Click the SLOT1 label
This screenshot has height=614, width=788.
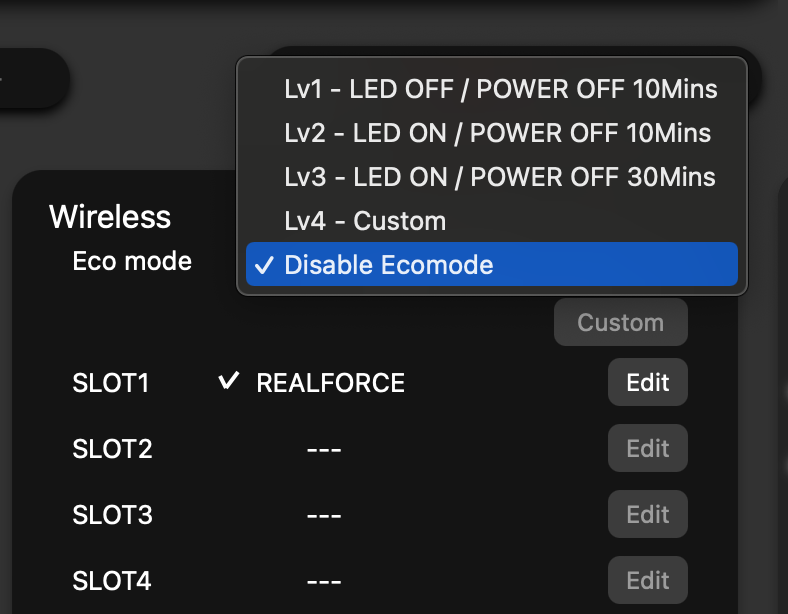pos(111,383)
